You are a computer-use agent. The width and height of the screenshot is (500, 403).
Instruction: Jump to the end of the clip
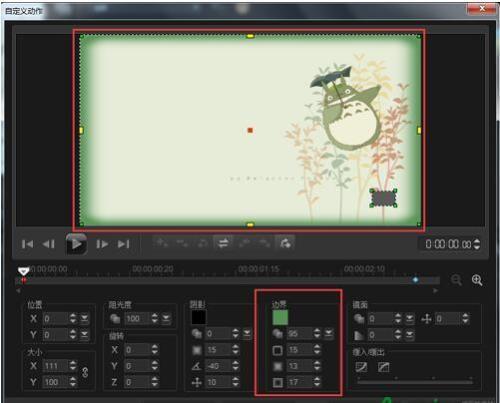[124, 244]
